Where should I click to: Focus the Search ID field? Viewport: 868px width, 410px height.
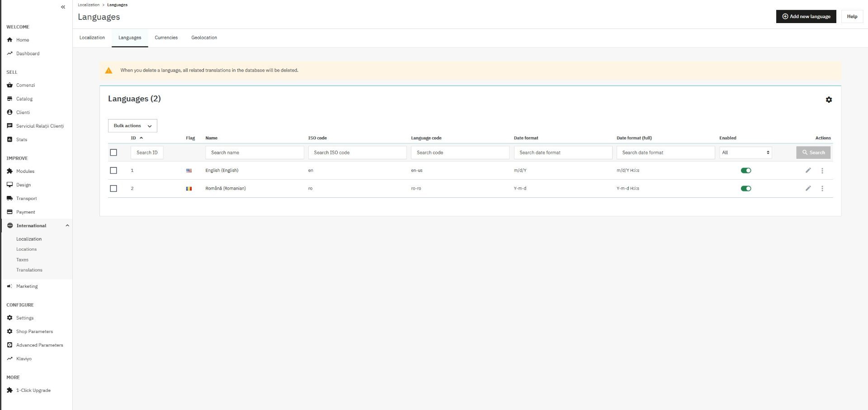pyautogui.click(x=147, y=153)
